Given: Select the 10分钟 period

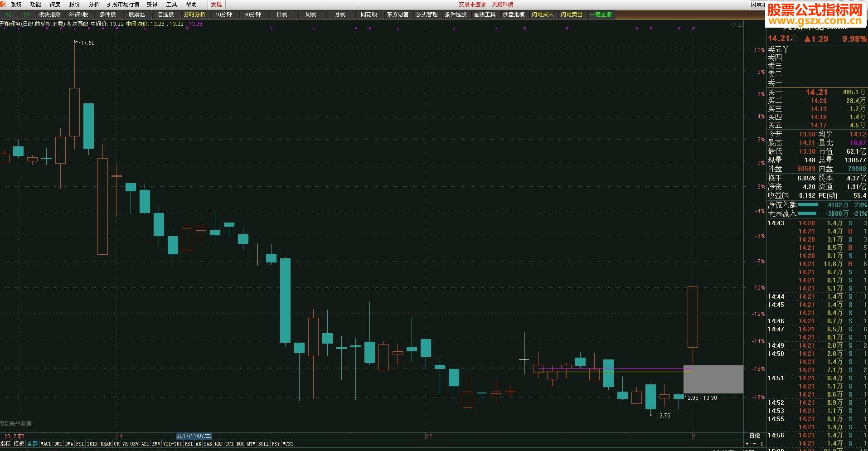Looking at the screenshot, I should tap(223, 15).
